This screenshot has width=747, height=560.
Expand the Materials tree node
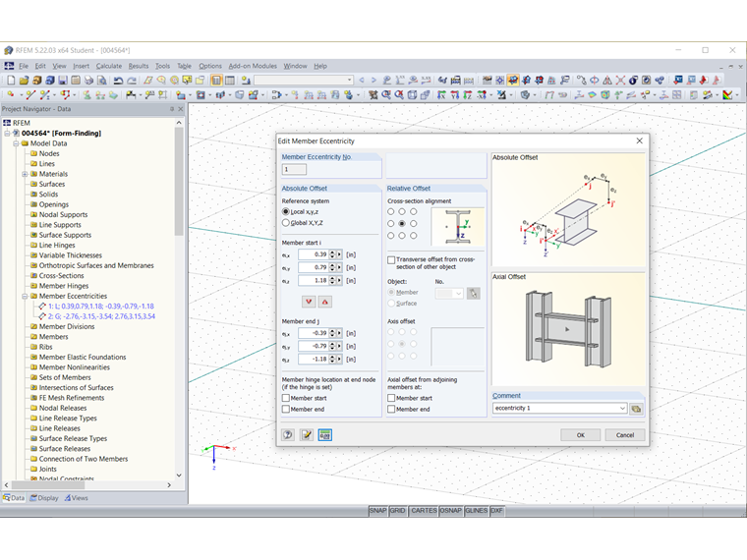pos(25,174)
